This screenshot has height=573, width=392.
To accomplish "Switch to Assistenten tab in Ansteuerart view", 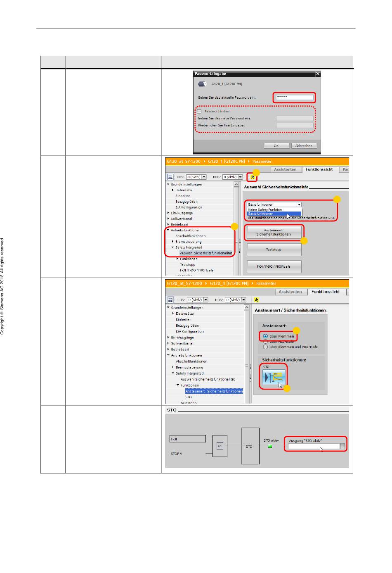I will coord(290,292).
